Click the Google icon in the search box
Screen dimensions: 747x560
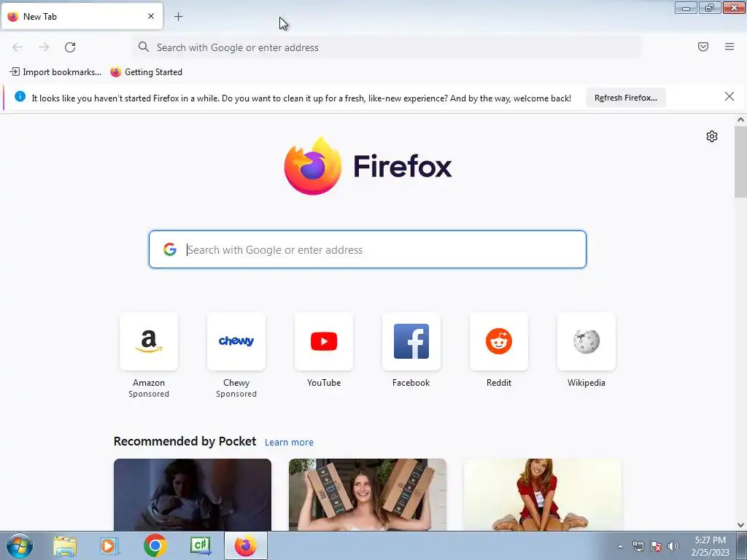pos(170,249)
